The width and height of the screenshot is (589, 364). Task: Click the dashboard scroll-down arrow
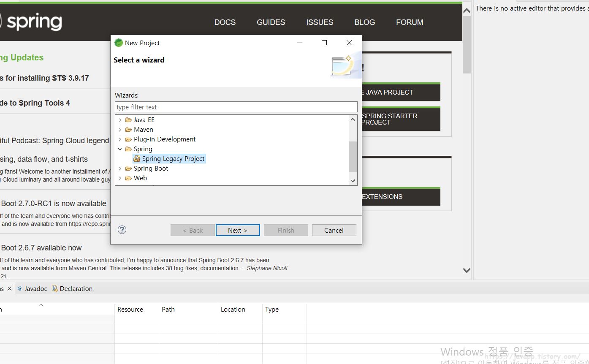467,270
